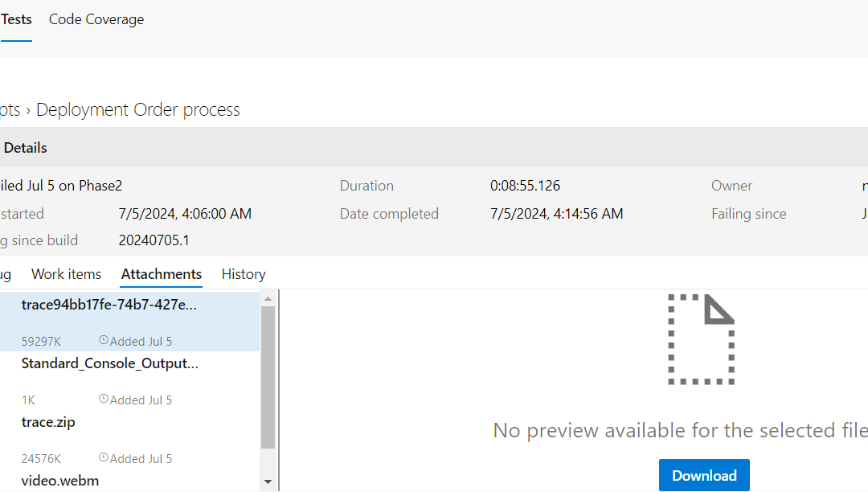Click the attachment list scrollbar thumb
The height and width of the screenshot is (492, 868).
pyautogui.click(x=268, y=376)
